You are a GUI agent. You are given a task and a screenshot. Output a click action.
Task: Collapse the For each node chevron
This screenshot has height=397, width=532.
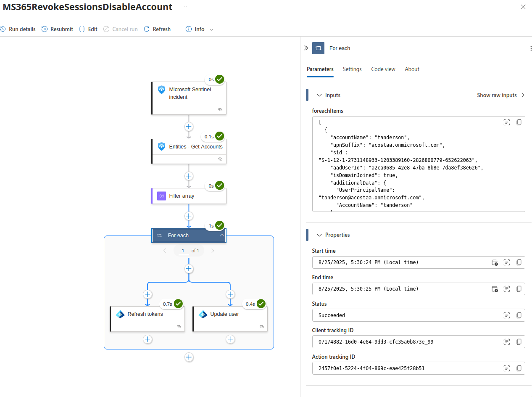point(221,236)
